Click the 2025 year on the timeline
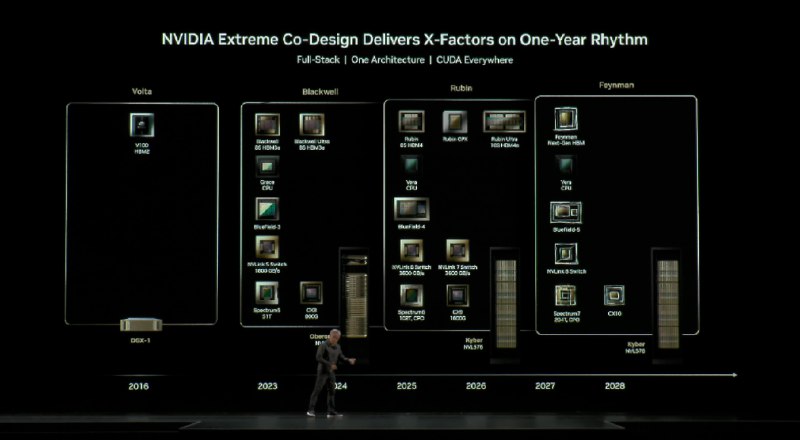Image resolution: width=800 pixels, height=440 pixels. coord(407,386)
